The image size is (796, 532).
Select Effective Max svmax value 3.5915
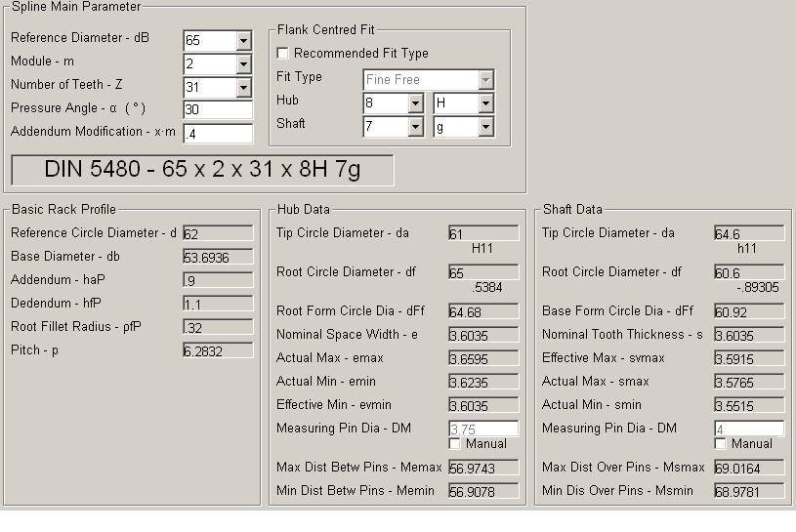[749, 358]
